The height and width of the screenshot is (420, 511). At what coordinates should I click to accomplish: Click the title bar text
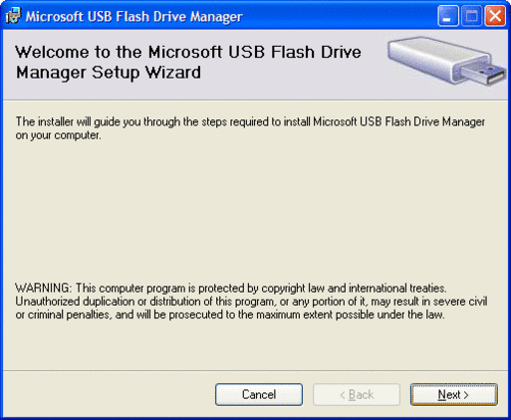click(134, 16)
